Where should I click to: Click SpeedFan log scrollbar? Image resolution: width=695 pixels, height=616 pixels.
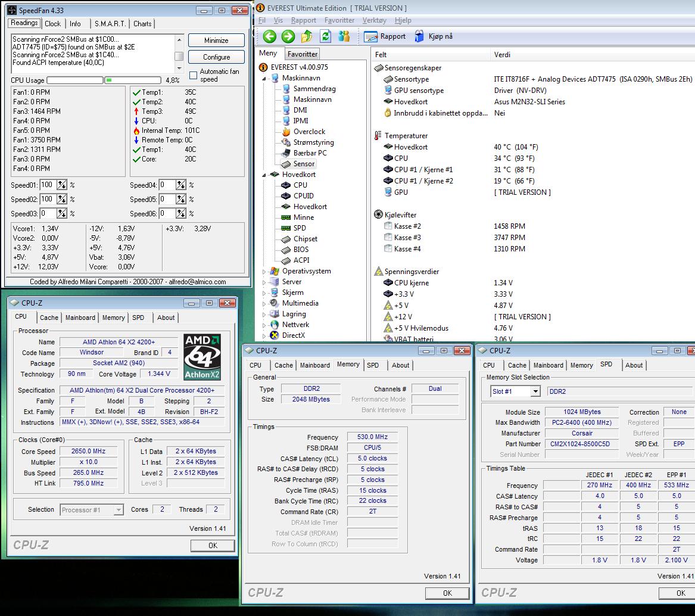coord(179,54)
